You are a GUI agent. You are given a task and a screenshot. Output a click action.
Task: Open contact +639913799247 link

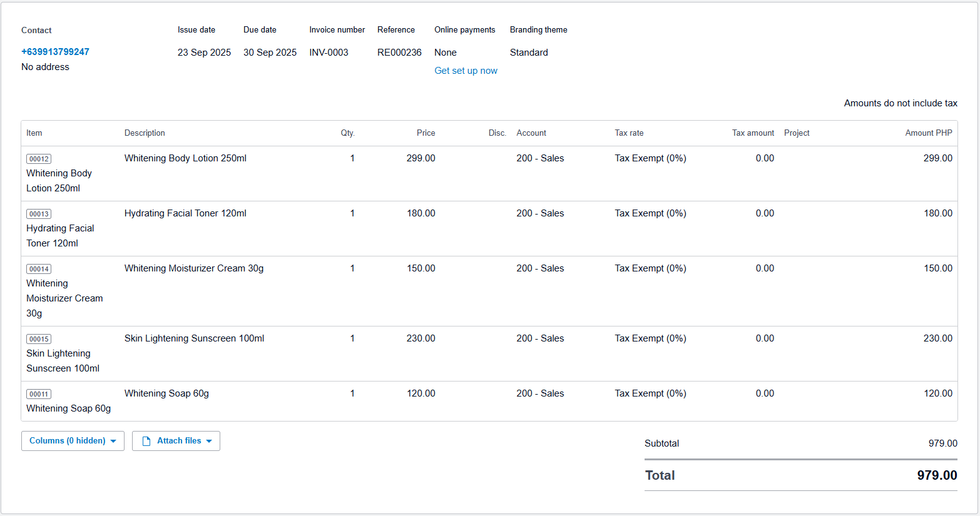click(55, 52)
